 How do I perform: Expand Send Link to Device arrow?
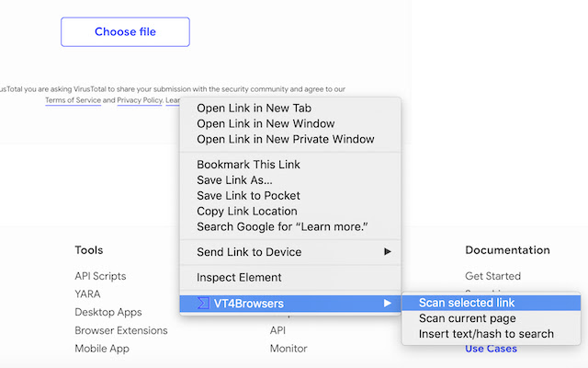coord(388,252)
